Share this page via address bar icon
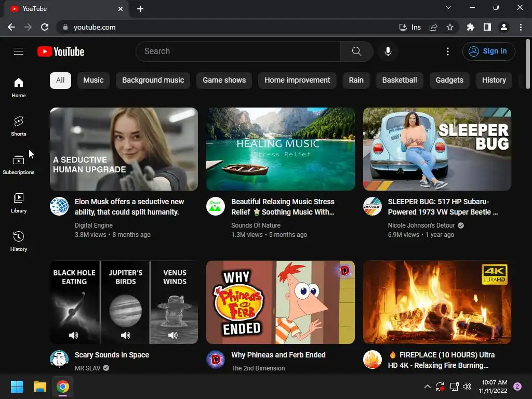 pyautogui.click(x=433, y=27)
